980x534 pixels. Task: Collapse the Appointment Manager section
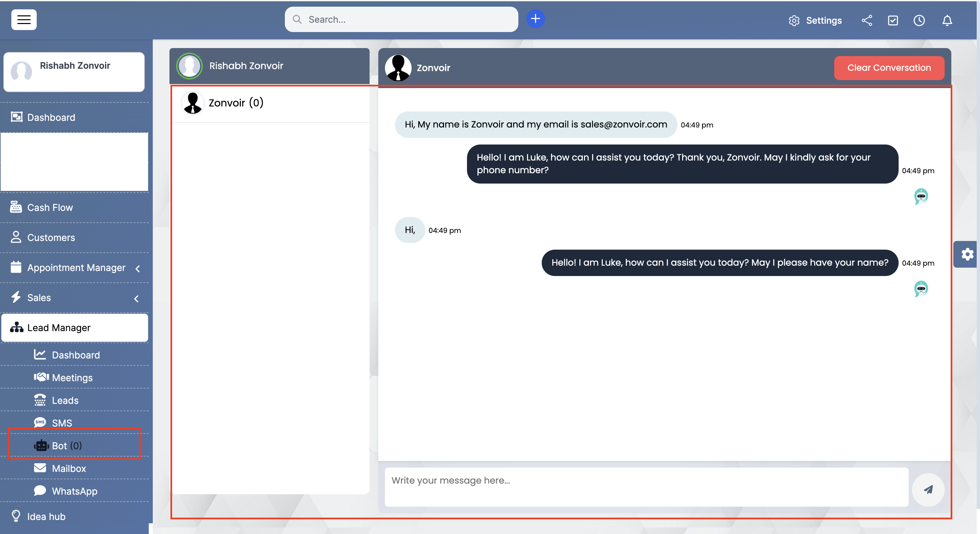coord(138,268)
